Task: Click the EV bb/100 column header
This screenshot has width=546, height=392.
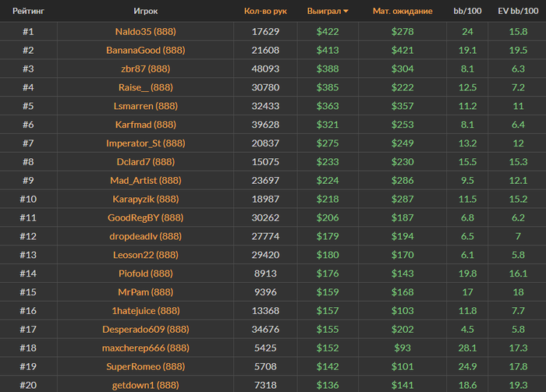Action: (518, 11)
